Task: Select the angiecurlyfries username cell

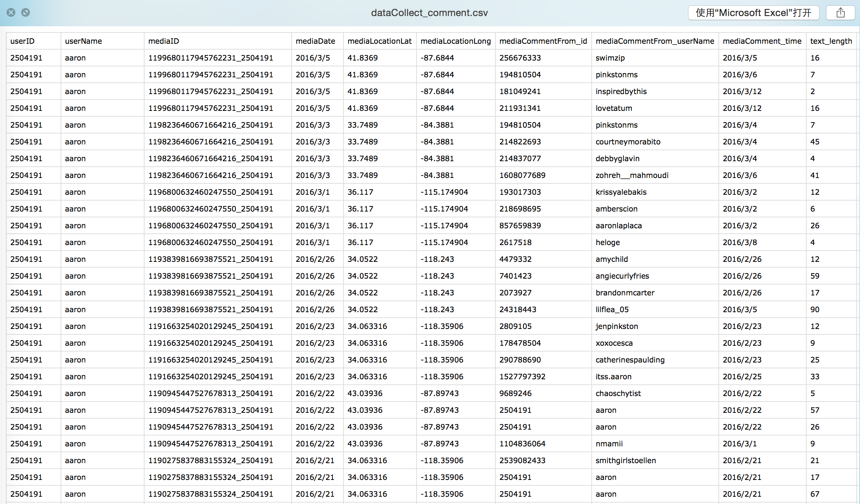Action: pos(622,276)
